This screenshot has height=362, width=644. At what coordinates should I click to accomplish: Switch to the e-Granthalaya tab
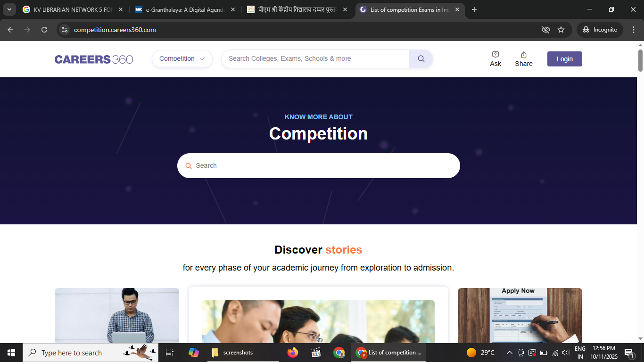[x=184, y=9]
